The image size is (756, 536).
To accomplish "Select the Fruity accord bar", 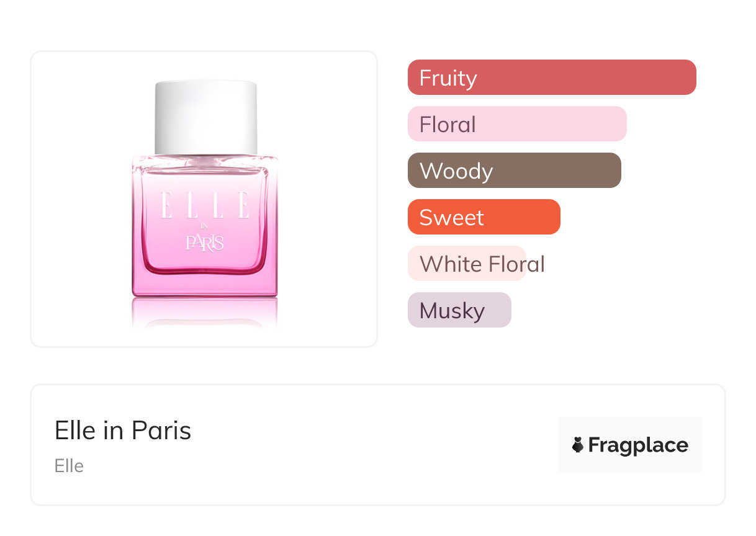I will pyautogui.click(x=551, y=78).
